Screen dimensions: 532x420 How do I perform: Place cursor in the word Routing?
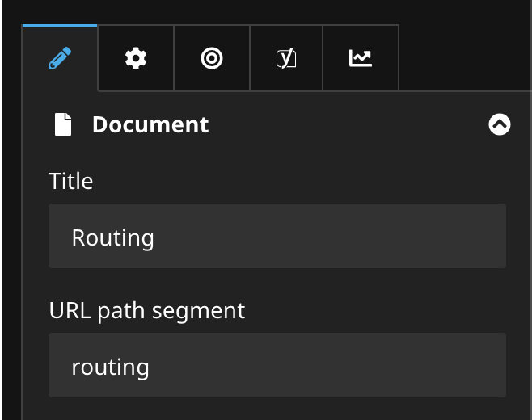pos(113,237)
